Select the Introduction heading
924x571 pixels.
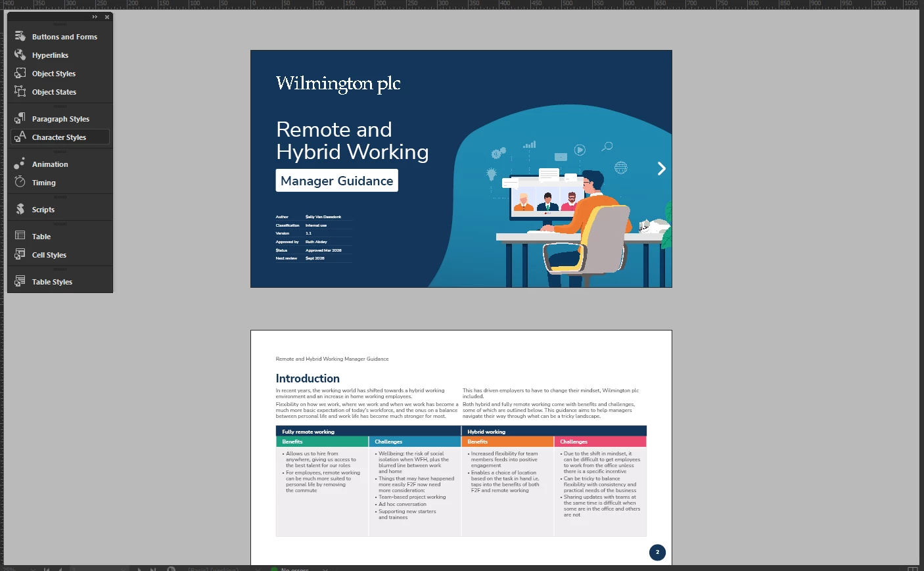tap(308, 378)
